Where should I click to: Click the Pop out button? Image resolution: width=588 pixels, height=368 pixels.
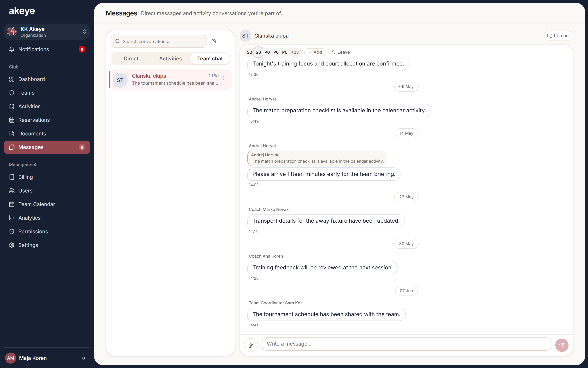coord(558,36)
